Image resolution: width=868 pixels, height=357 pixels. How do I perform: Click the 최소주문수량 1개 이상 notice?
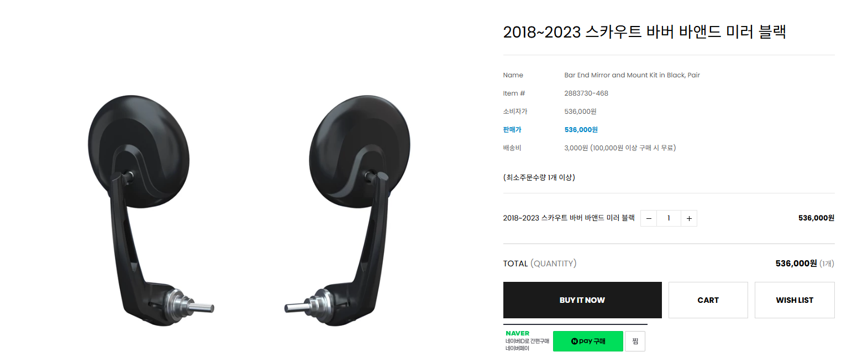tap(539, 177)
